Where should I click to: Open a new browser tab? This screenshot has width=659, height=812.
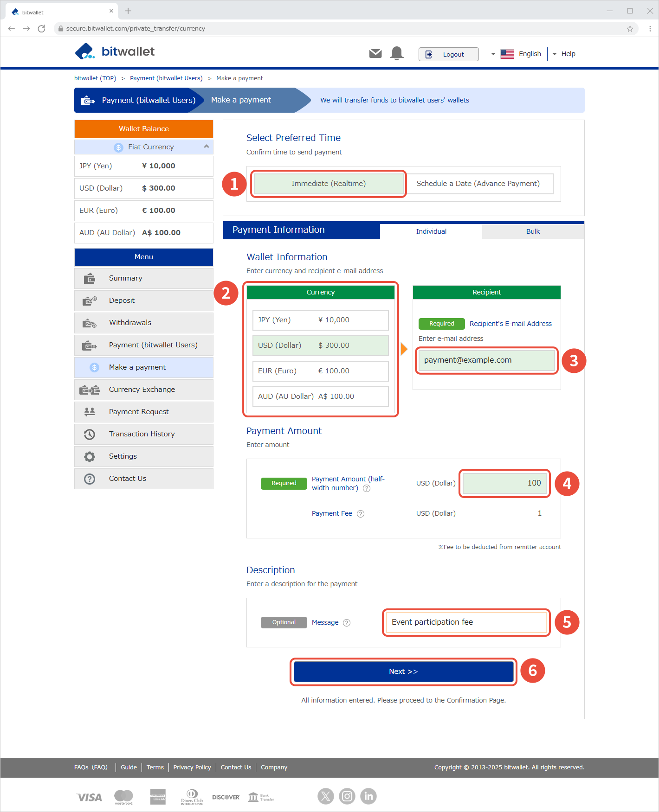coord(128,11)
